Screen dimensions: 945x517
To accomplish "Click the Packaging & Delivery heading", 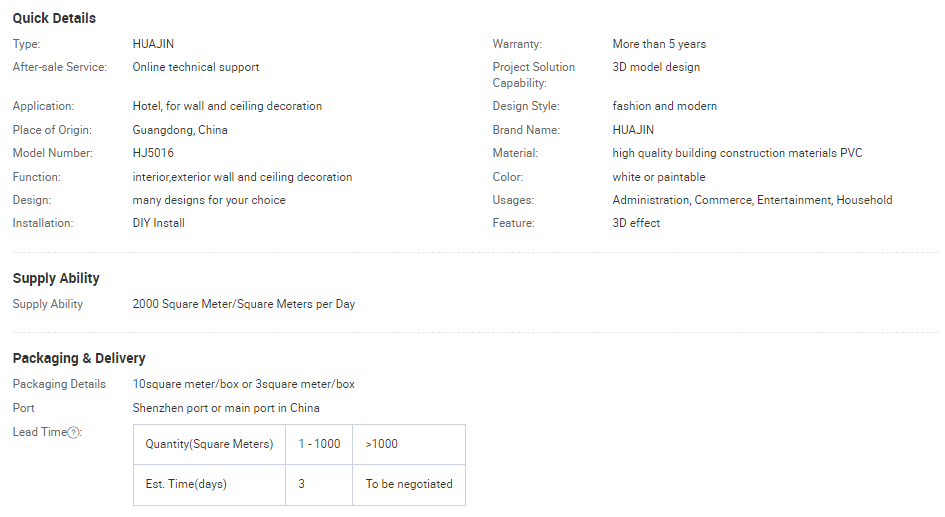I will 79,358.
